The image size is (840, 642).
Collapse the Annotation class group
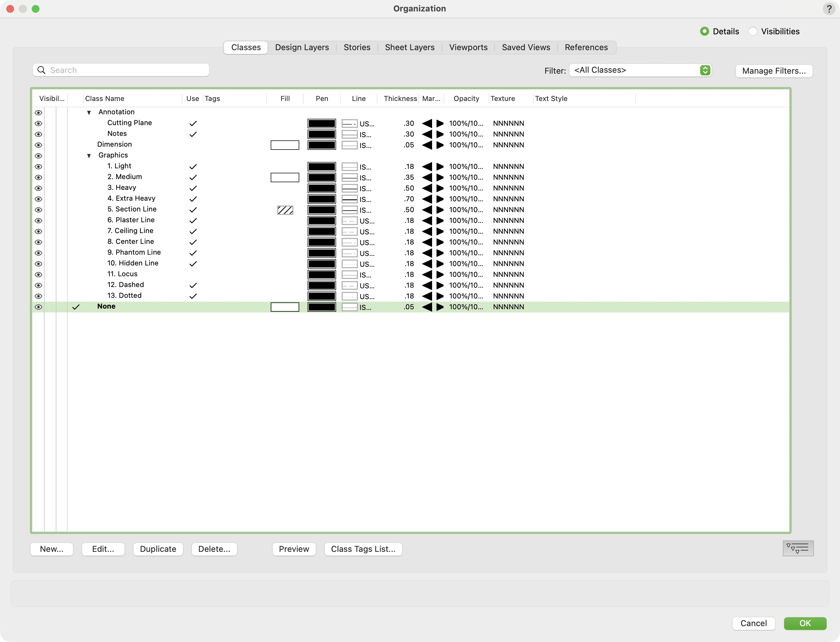pyautogui.click(x=89, y=113)
